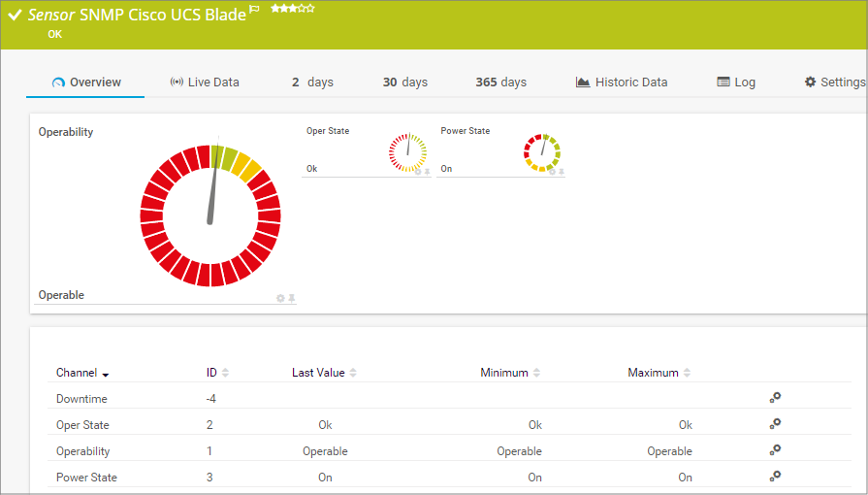This screenshot has height=495, width=868.
Task: Pin the Power State gauge
Action: coord(561,171)
